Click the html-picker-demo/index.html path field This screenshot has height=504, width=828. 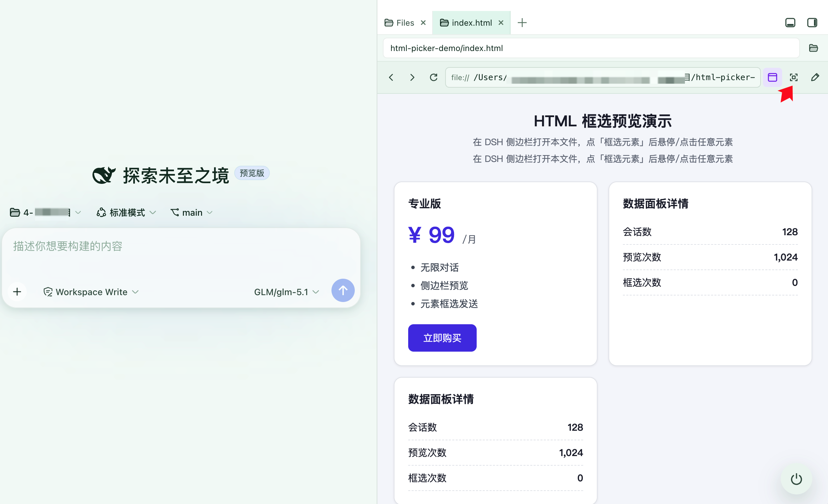(591, 48)
